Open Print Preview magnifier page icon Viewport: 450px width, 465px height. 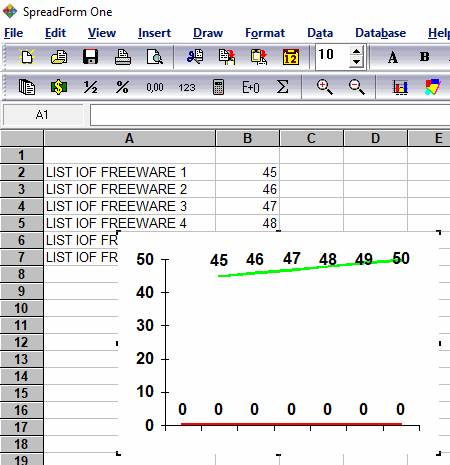[155, 57]
